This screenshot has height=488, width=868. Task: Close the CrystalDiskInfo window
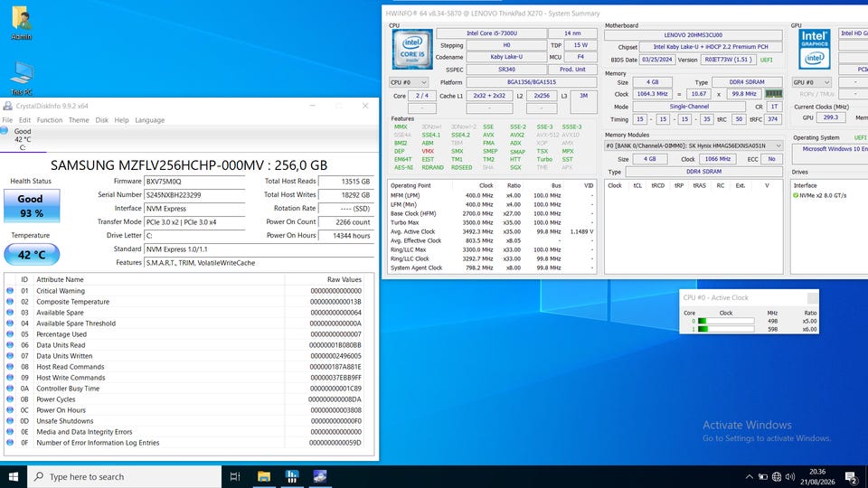click(x=364, y=106)
